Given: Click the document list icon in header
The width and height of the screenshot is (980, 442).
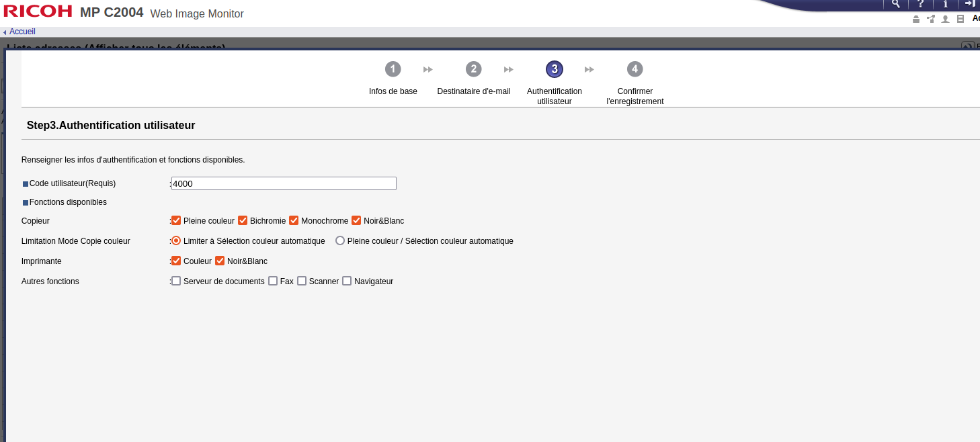Looking at the screenshot, I should [961, 19].
